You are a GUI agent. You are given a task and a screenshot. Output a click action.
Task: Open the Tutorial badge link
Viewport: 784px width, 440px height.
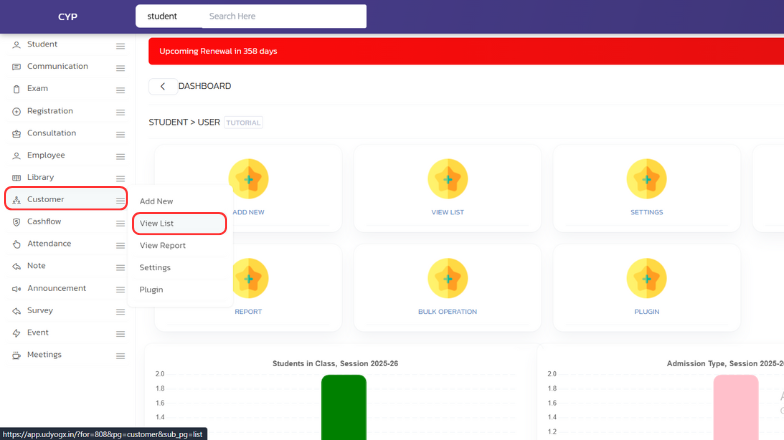(243, 123)
